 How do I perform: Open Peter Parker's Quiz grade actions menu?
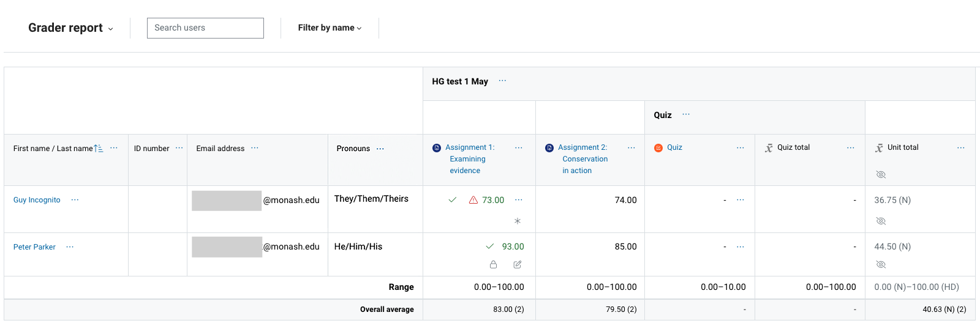pos(741,246)
